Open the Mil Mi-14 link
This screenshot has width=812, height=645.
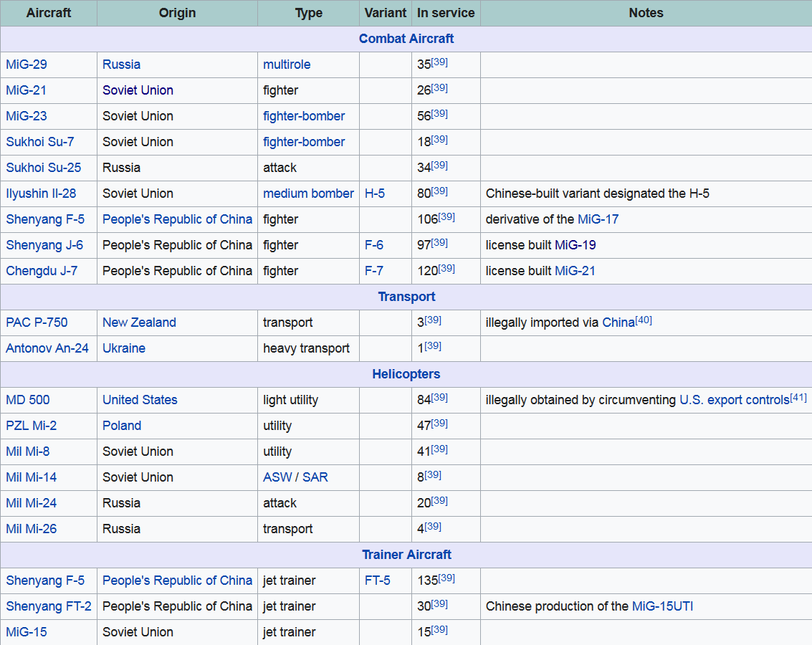32,477
